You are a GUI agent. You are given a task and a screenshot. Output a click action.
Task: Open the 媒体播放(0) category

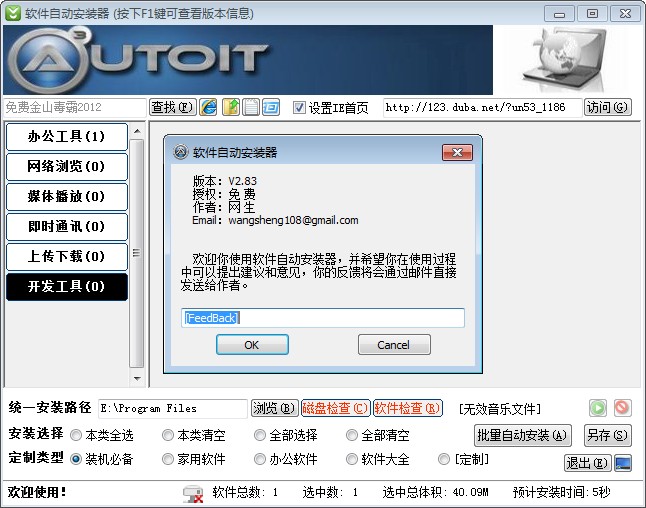pyautogui.click(x=67, y=197)
